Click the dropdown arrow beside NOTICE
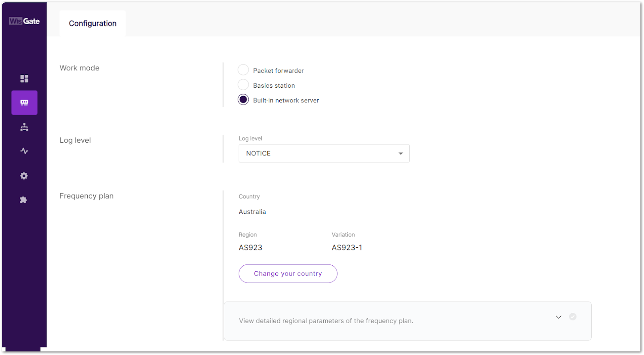 tap(400, 153)
